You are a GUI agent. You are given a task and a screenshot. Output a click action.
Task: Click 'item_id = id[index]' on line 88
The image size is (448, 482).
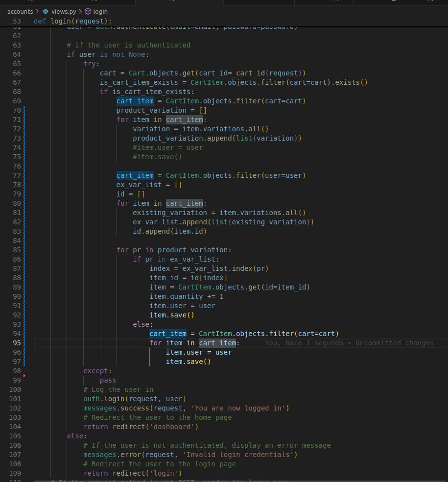(x=189, y=278)
